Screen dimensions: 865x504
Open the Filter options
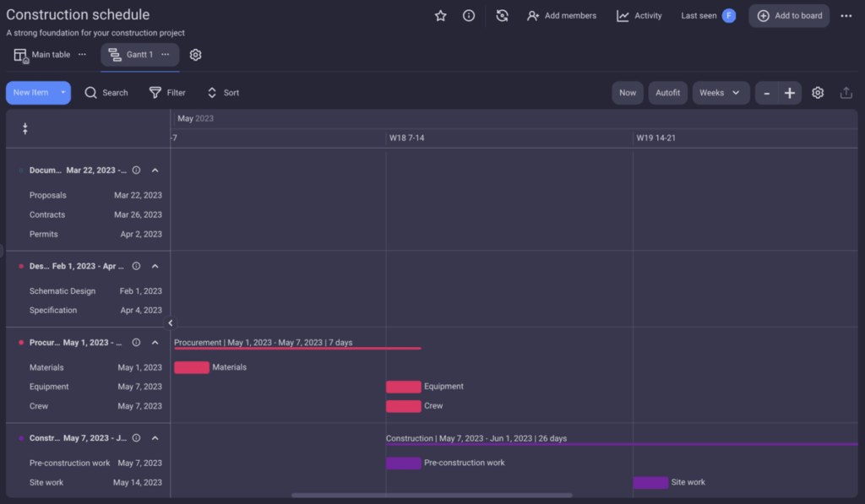(168, 93)
